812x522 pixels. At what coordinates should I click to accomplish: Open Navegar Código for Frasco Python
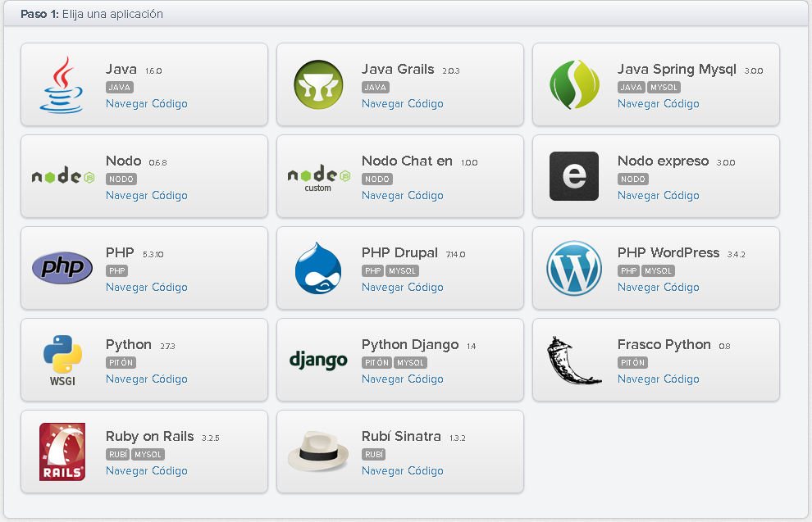[658, 379]
